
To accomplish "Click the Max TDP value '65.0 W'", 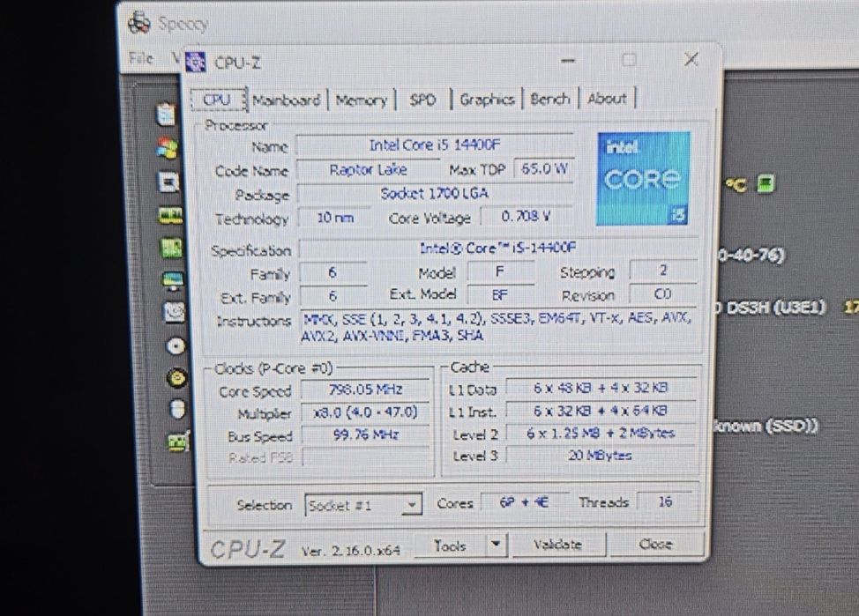I will tap(544, 168).
